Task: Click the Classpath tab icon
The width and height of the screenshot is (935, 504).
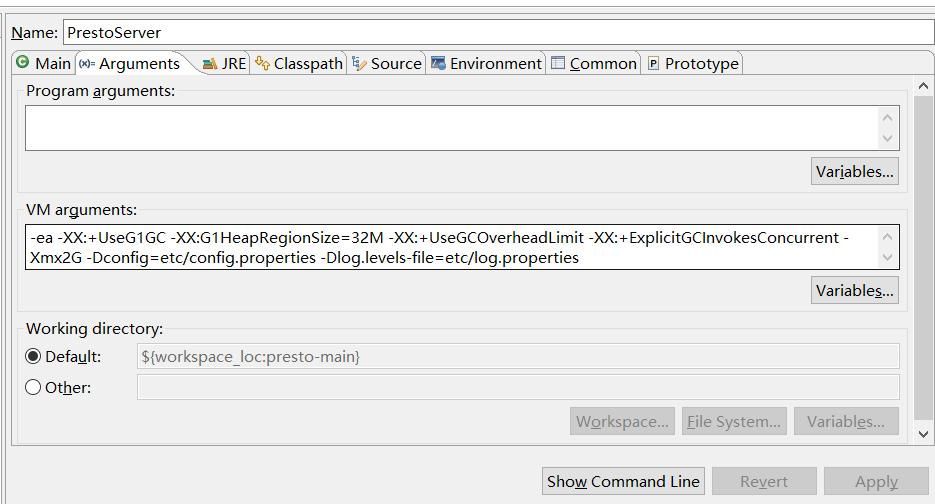Action: click(262, 63)
